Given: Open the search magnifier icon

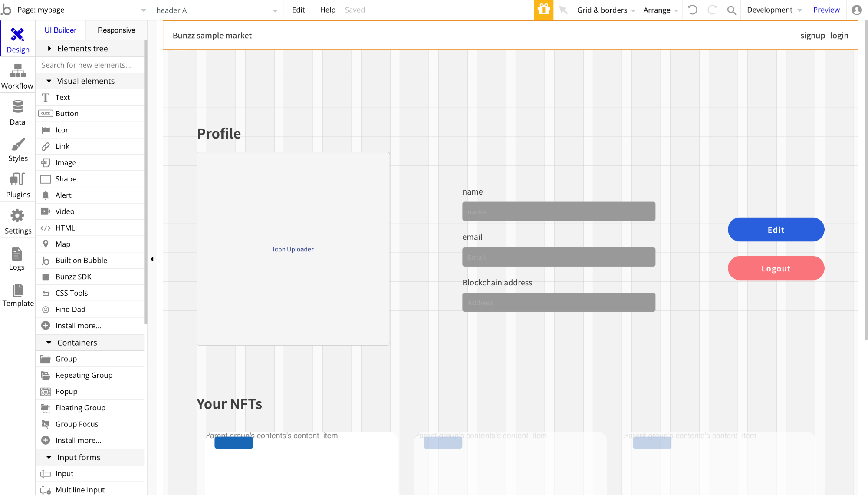Looking at the screenshot, I should click(x=732, y=10).
